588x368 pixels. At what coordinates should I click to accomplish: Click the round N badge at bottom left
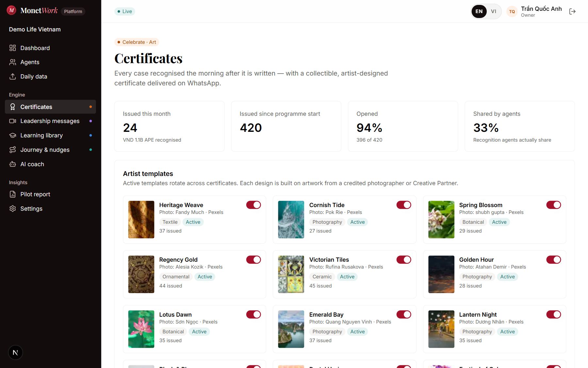[15, 353]
